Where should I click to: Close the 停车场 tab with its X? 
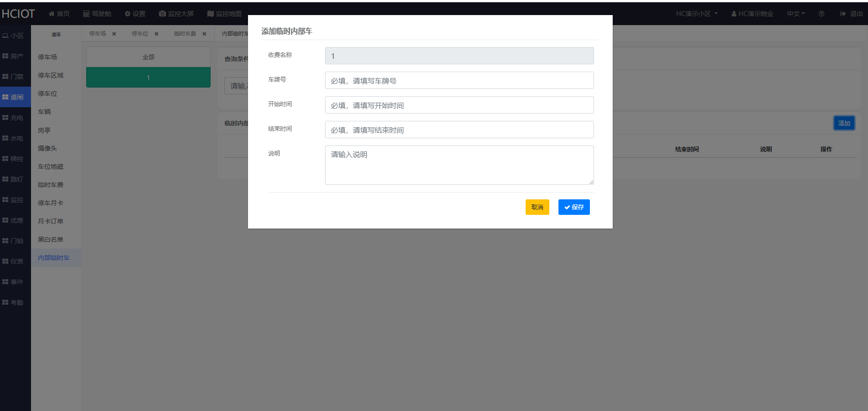pos(114,34)
